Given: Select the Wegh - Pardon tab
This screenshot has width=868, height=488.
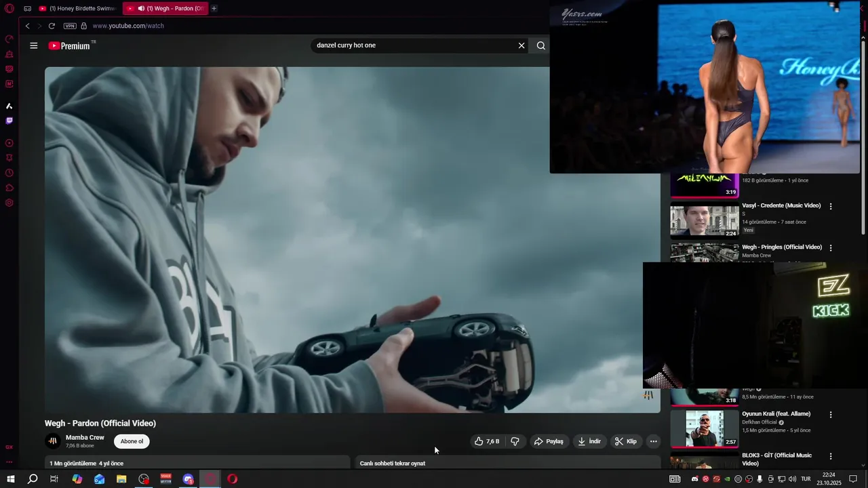Looking at the screenshot, I should [164, 8].
